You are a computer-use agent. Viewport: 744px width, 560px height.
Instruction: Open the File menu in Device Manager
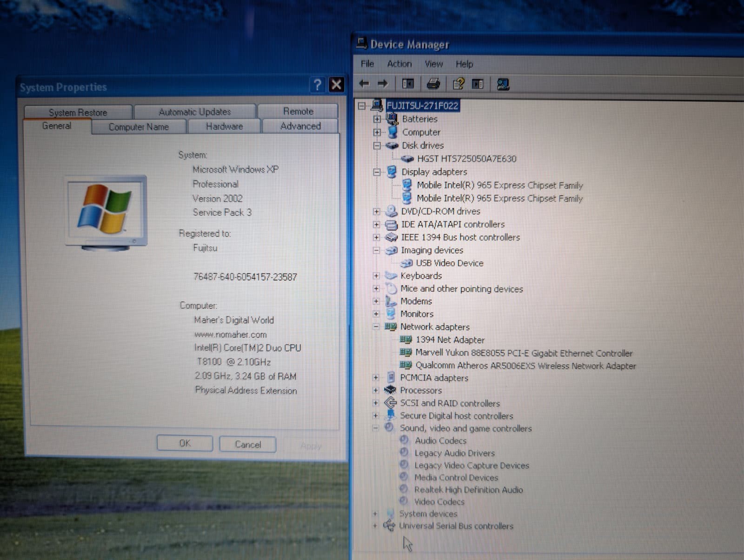(367, 64)
